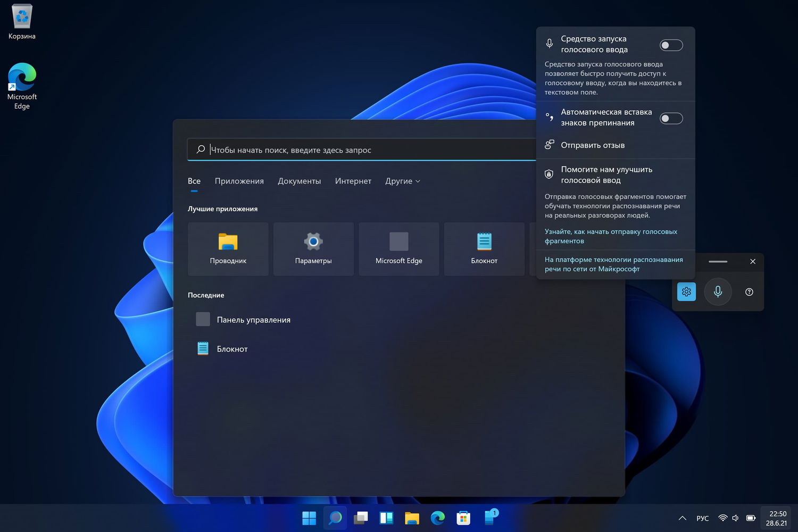Show hidden tray icons with the chevron
Viewport: 798px width, 532px height.
682,518
